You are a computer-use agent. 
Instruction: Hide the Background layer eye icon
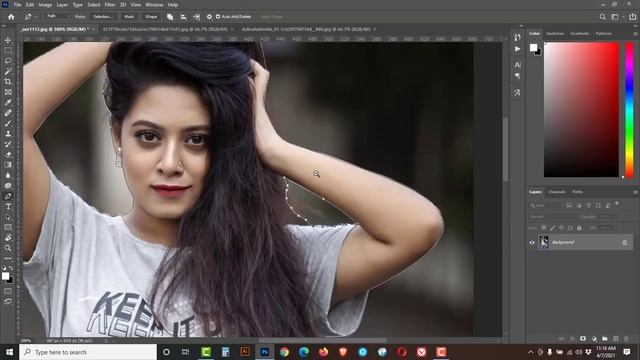click(532, 242)
